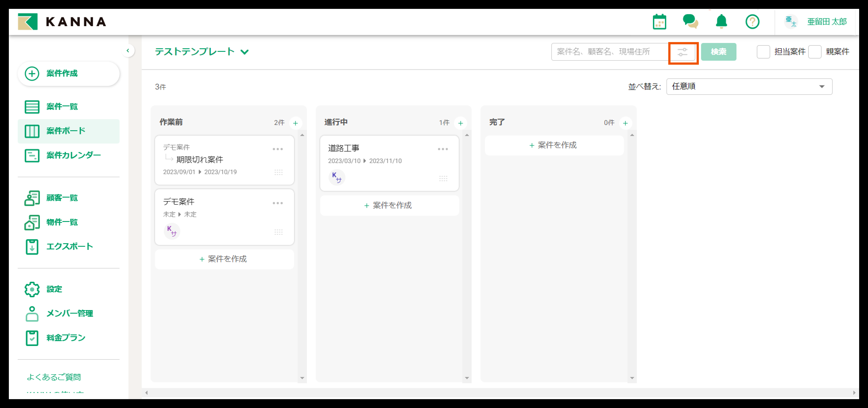
Task: Click the notification bell icon
Action: 721,21
